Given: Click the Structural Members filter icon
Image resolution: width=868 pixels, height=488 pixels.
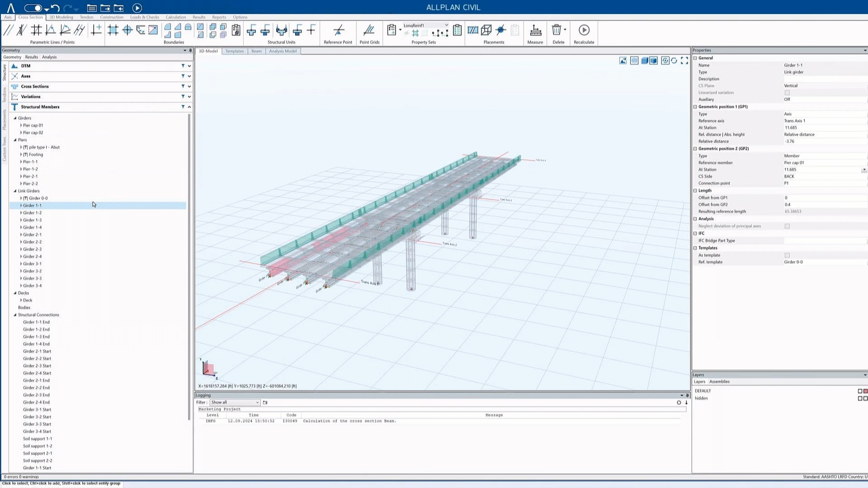Looking at the screenshot, I should [x=183, y=107].
